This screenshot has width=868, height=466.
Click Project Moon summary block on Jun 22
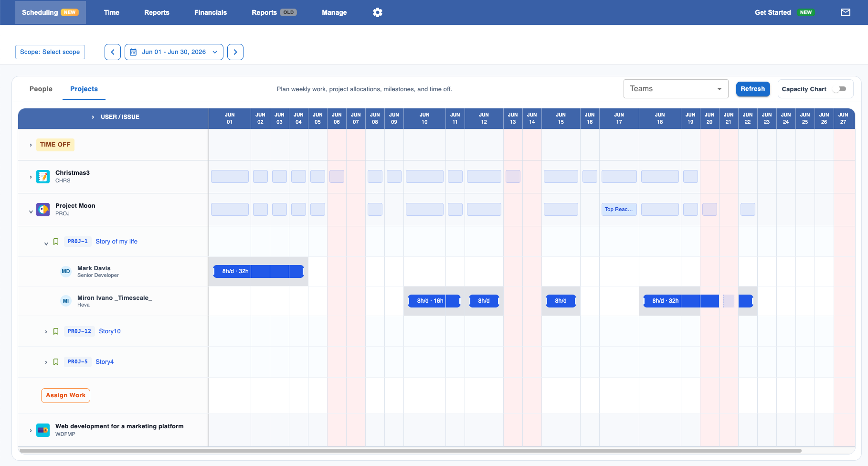(x=748, y=210)
